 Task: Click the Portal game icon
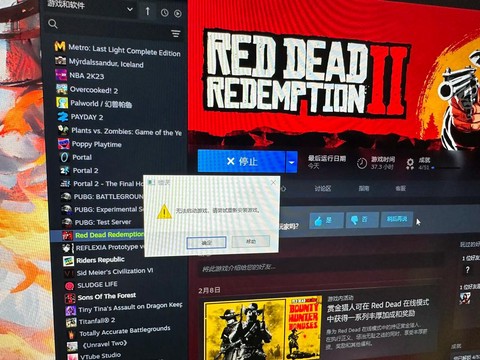pyautogui.click(x=64, y=157)
